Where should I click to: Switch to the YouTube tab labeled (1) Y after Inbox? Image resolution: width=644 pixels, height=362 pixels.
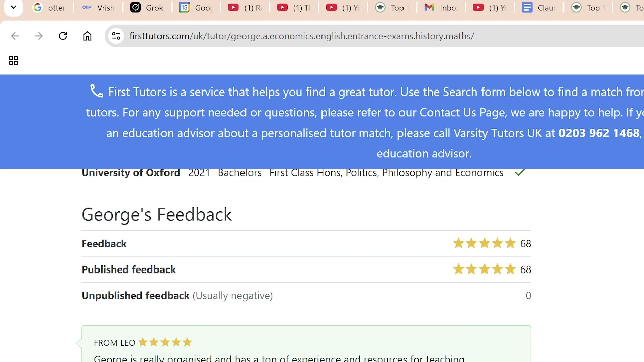point(490,8)
